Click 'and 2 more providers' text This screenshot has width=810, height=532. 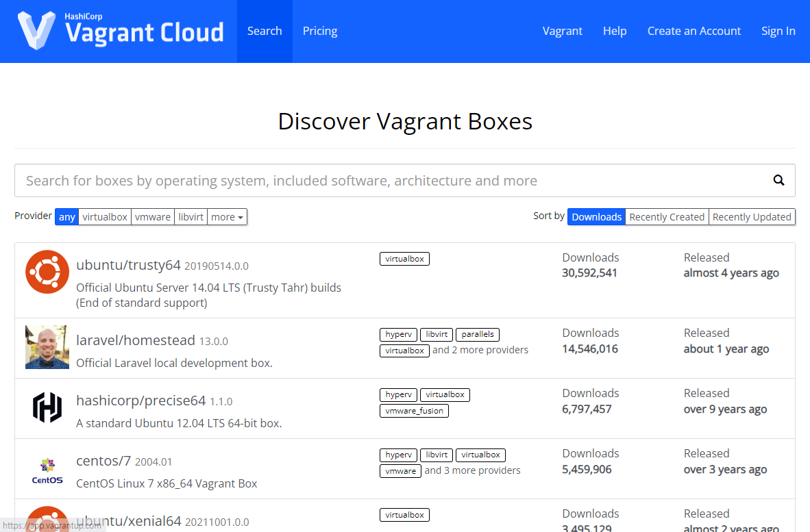pos(480,350)
